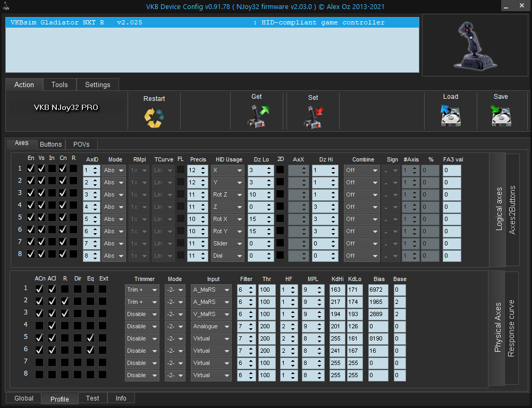The height and width of the screenshot is (408, 532).
Task: Toggle the Eq checkbox for physical axis 5
Action: (90, 338)
